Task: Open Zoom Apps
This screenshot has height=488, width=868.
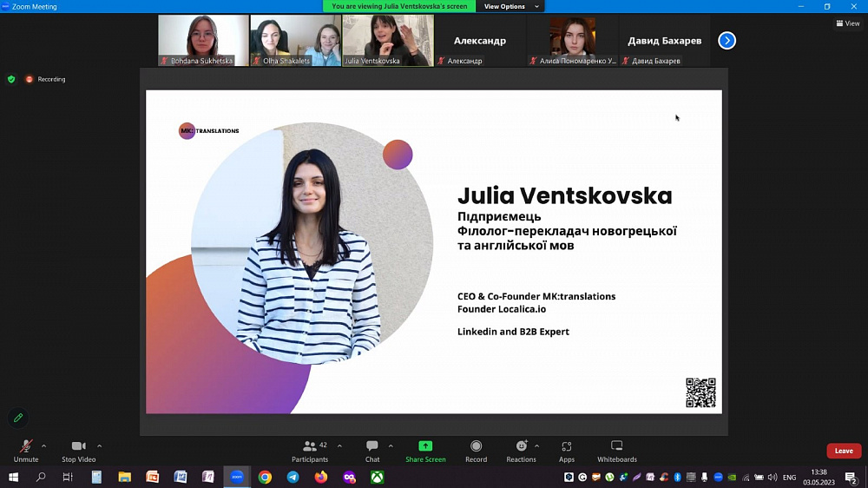Action: pyautogui.click(x=566, y=452)
